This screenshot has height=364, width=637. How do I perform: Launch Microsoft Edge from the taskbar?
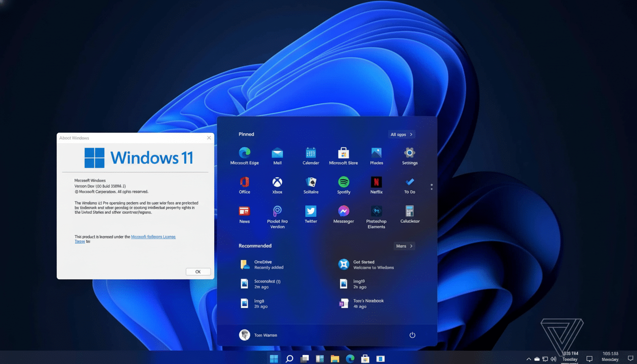click(x=350, y=359)
